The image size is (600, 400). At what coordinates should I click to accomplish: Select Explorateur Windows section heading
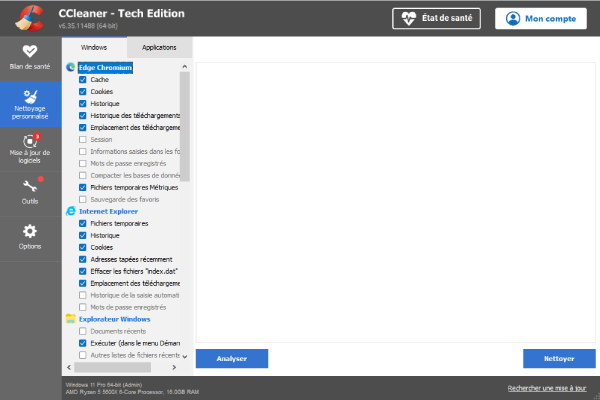(114, 319)
